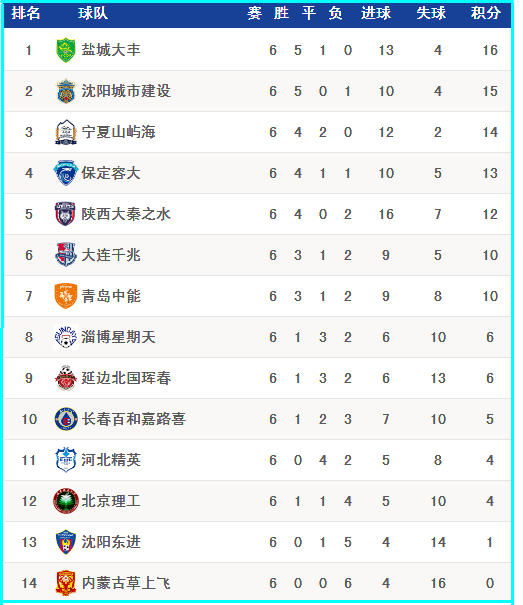Click the 河北精英 team name
This screenshot has width=523, height=605.
tap(111, 460)
